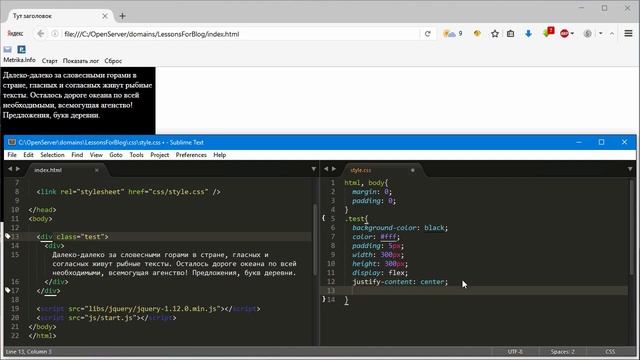
Task: Click the 'justify-content: center;' line in style.css
Action: [x=400, y=282]
